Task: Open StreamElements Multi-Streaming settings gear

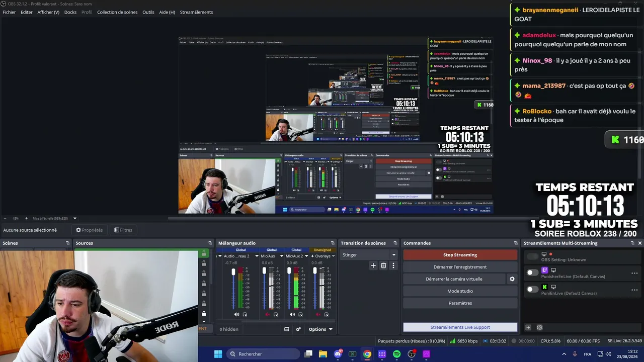Action: 539,327
